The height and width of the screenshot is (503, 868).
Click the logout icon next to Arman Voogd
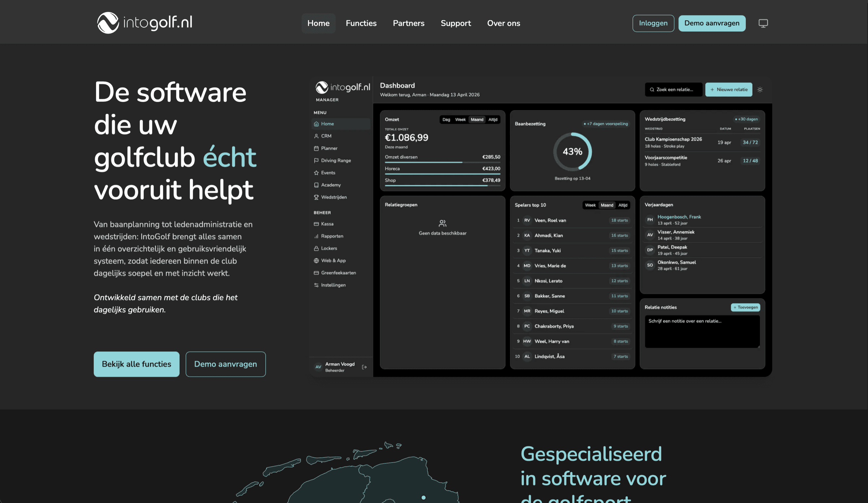pos(364,367)
